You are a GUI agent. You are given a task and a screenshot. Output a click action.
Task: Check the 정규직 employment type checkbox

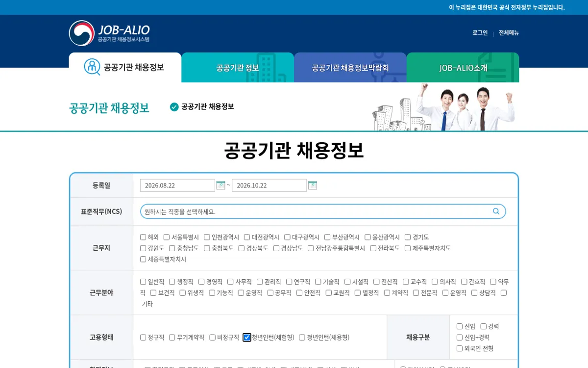pyautogui.click(x=143, y=338)
